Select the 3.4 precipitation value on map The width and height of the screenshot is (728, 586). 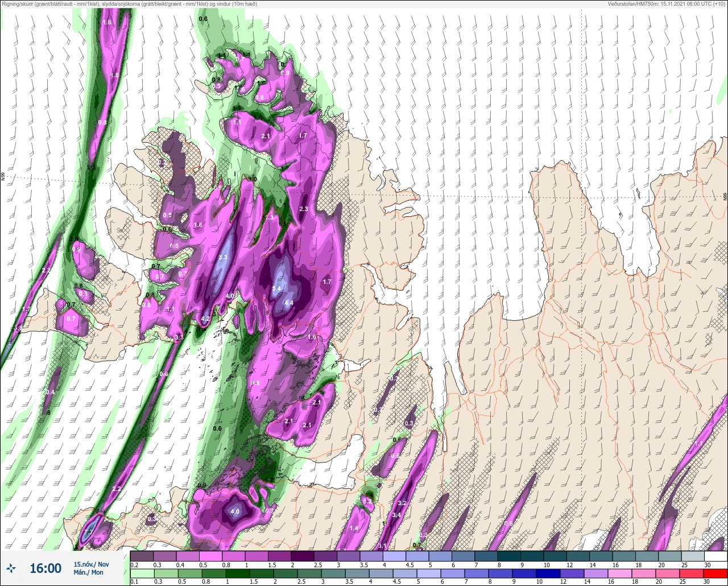[397, 515]
